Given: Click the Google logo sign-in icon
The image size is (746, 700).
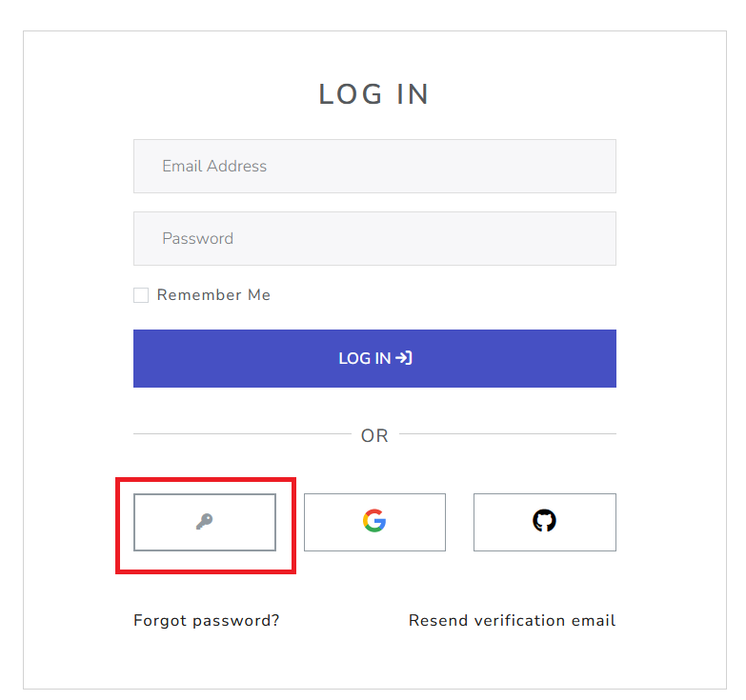Looking at the screenshot, I should tap(374, 521).
